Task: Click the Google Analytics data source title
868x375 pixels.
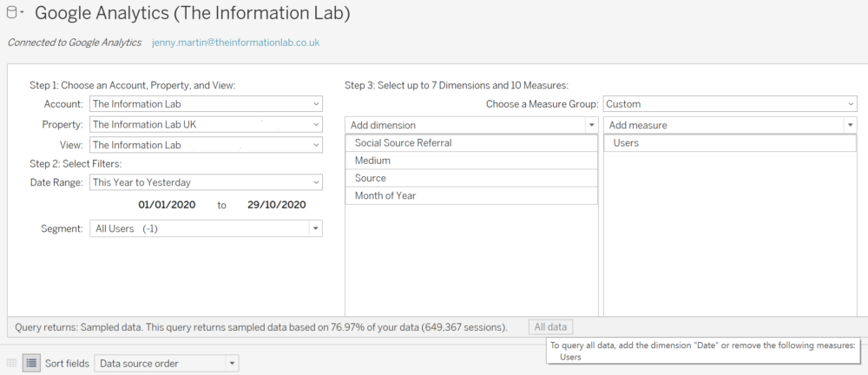Action: point(193,13)
